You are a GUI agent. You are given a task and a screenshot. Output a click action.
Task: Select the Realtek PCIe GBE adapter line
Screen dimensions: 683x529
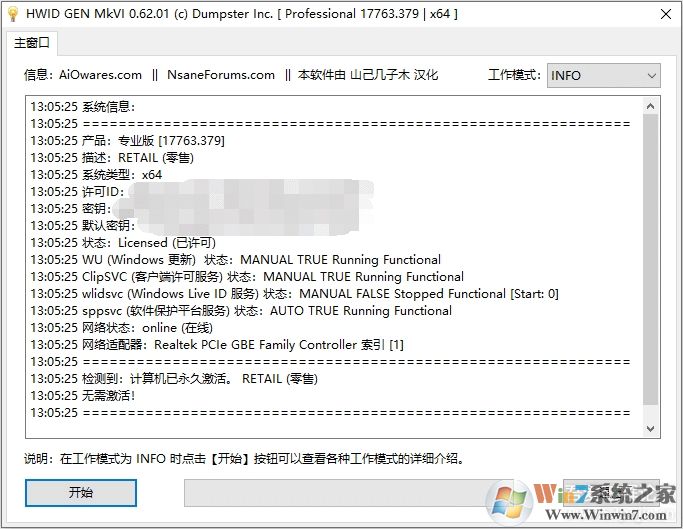click(x=217, y=345)
